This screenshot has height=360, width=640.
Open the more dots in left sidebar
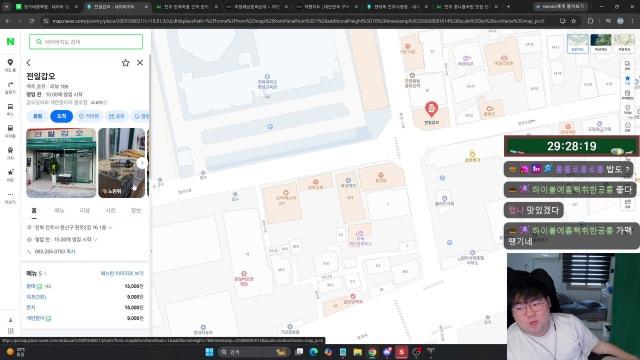(10, 197)
